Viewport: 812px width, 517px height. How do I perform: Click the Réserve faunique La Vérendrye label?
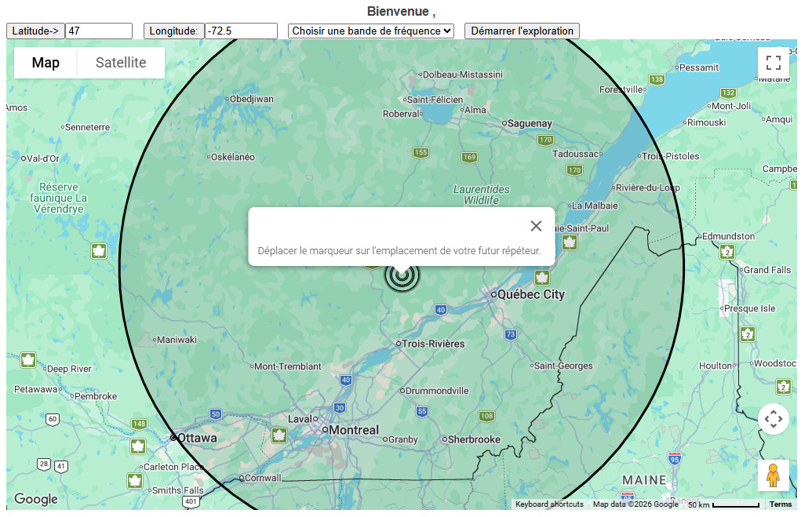[x=58, y=198]
